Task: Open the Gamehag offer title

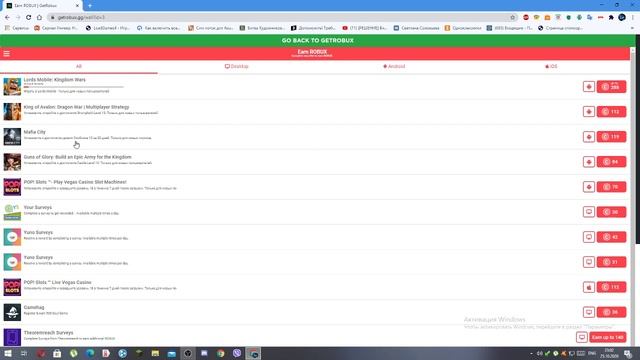Action: pos(34,307)
